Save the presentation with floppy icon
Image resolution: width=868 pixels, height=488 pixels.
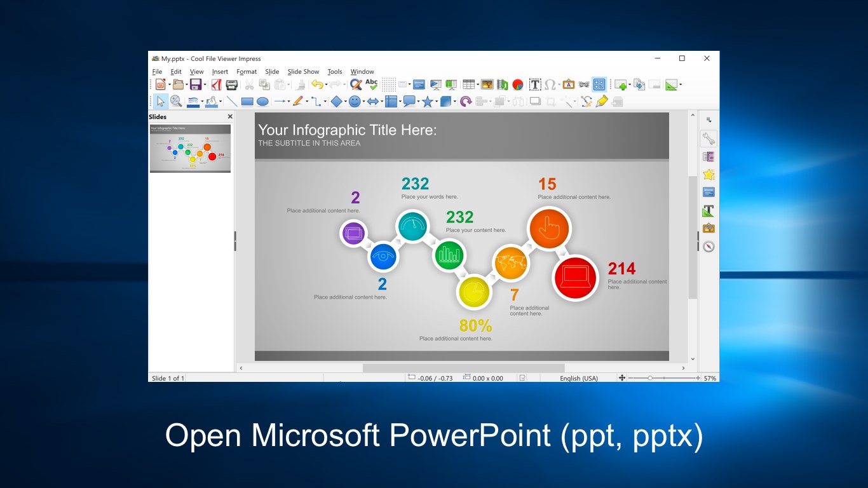(196, 84)
